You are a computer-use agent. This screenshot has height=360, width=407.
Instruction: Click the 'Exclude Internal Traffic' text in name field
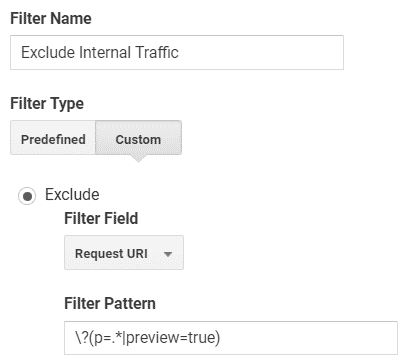[x=100, y=52]
